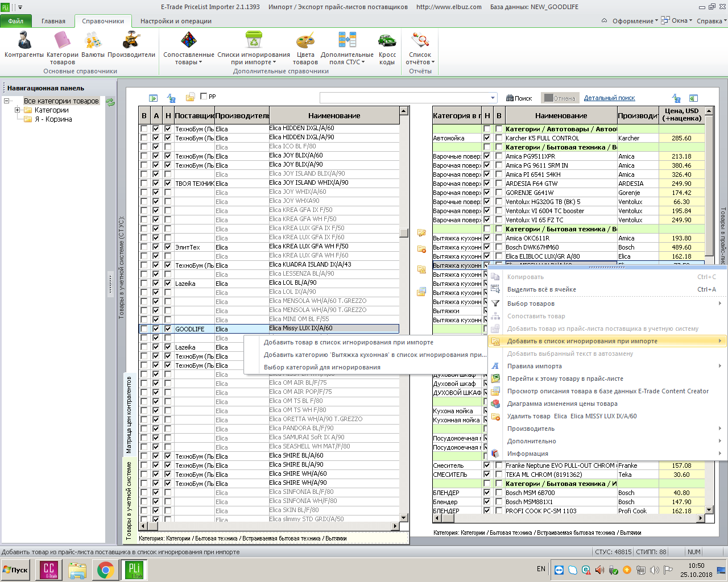Open Google Chrome from the taskbar

click(x=105, y=570)
